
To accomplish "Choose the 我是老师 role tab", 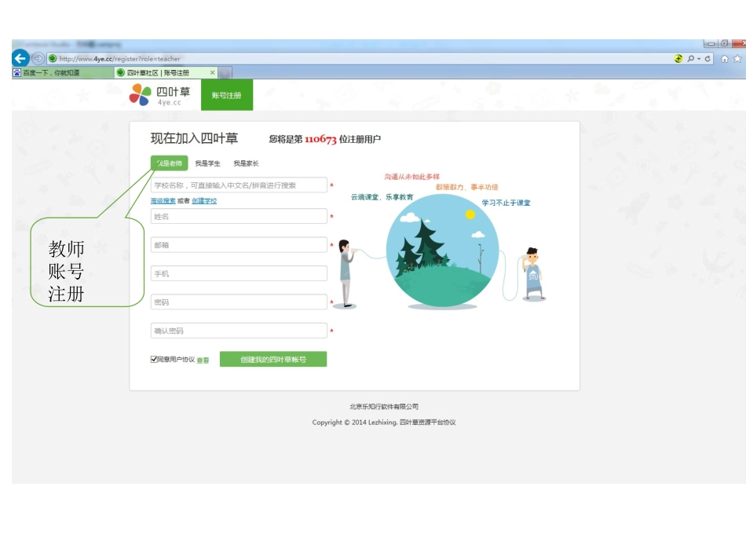I will [170, 163].
